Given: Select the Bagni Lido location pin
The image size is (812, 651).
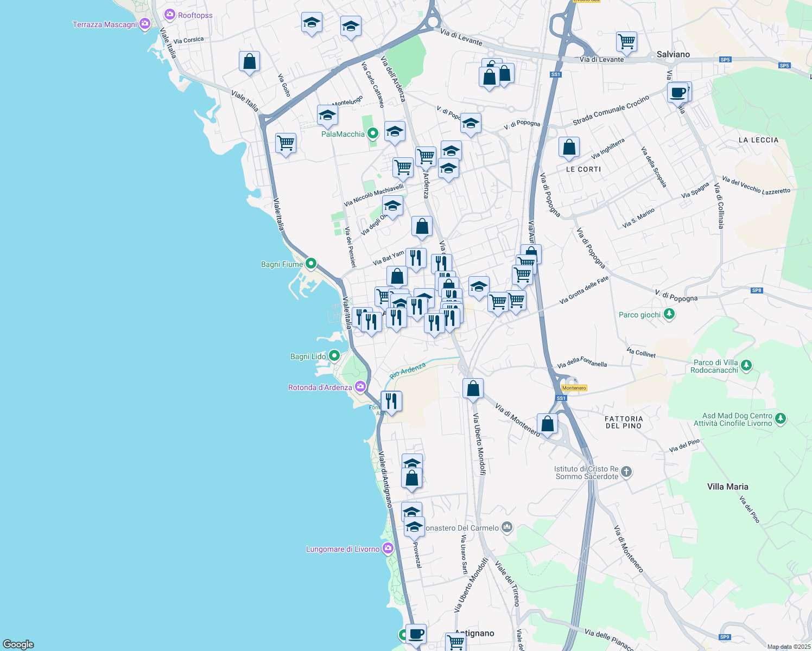Looking at the screenshot, I should tap(334, 356).
